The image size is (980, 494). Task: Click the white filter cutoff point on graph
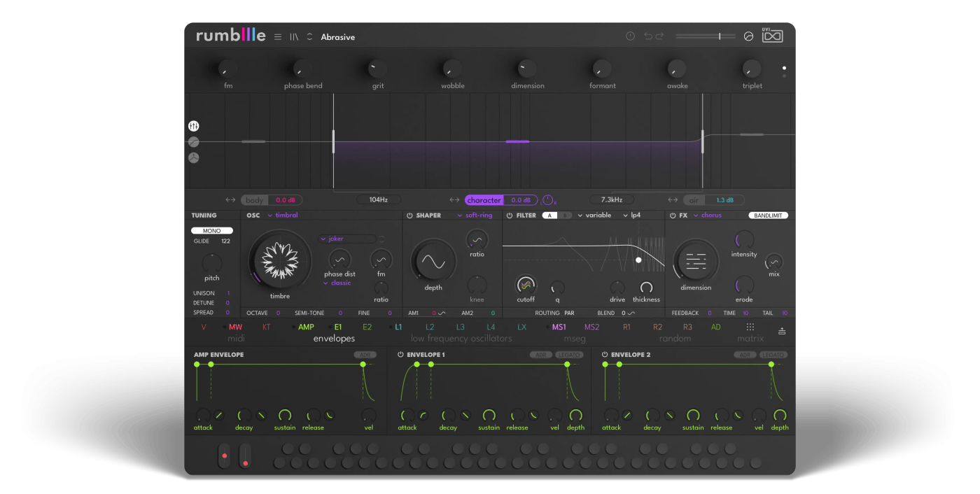pyautogui.click(x=638, y=260)
